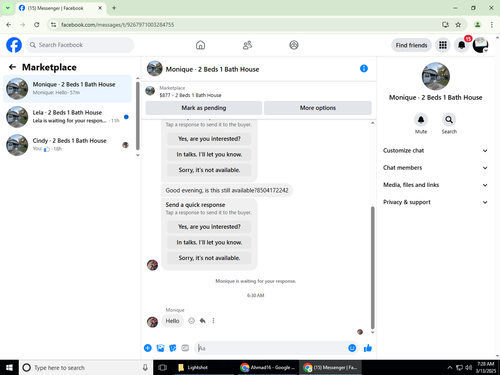
Task: Send upper 'Sorry, it's not available.' response
Action: click(209, 170)
